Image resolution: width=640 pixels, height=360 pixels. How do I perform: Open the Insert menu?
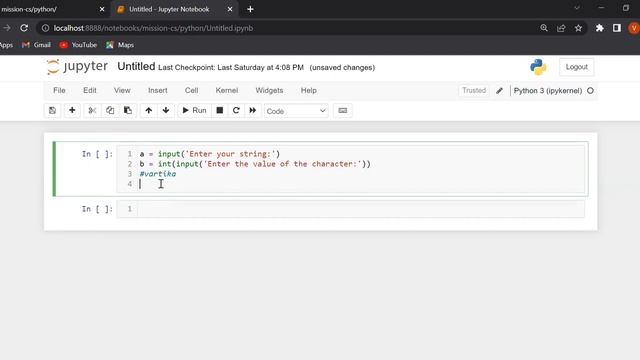[x=158, y=91]
